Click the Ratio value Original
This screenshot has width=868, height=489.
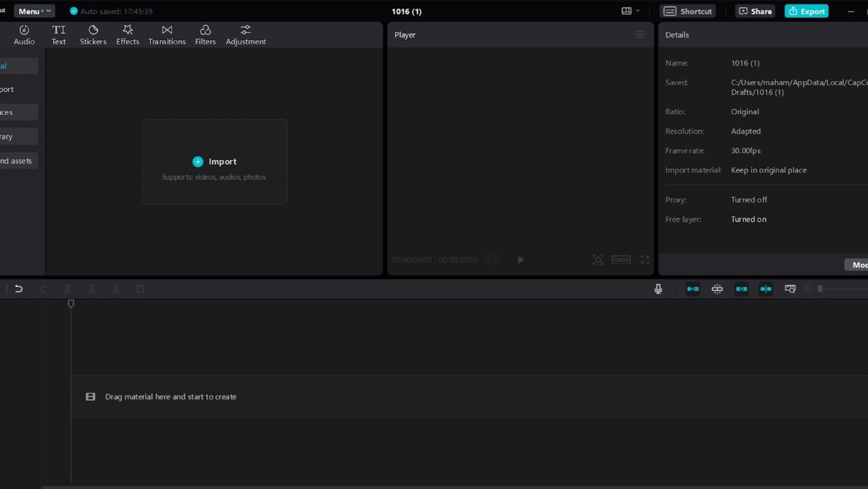(x=745, y=112)
